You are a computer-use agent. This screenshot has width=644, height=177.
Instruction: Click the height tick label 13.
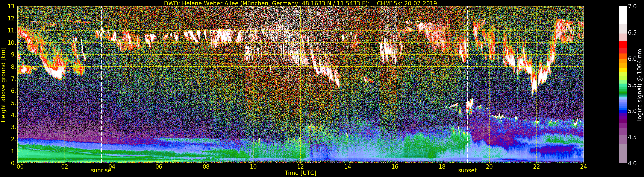click(12, 7)
